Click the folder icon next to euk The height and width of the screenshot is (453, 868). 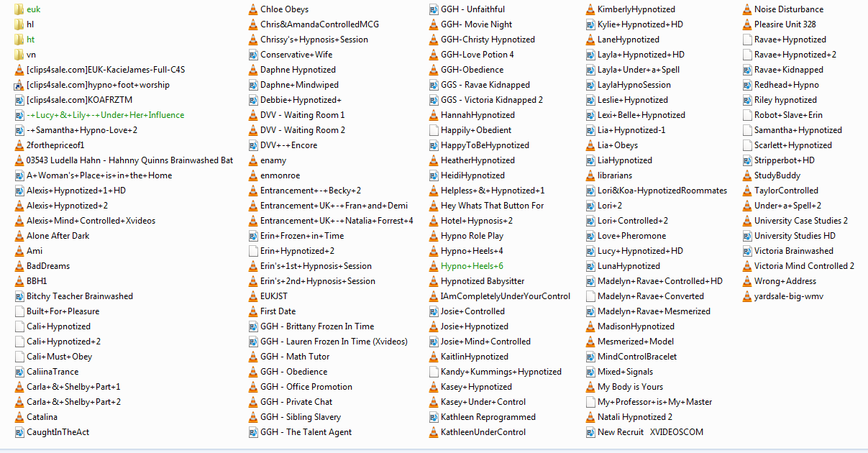(19, 9)
